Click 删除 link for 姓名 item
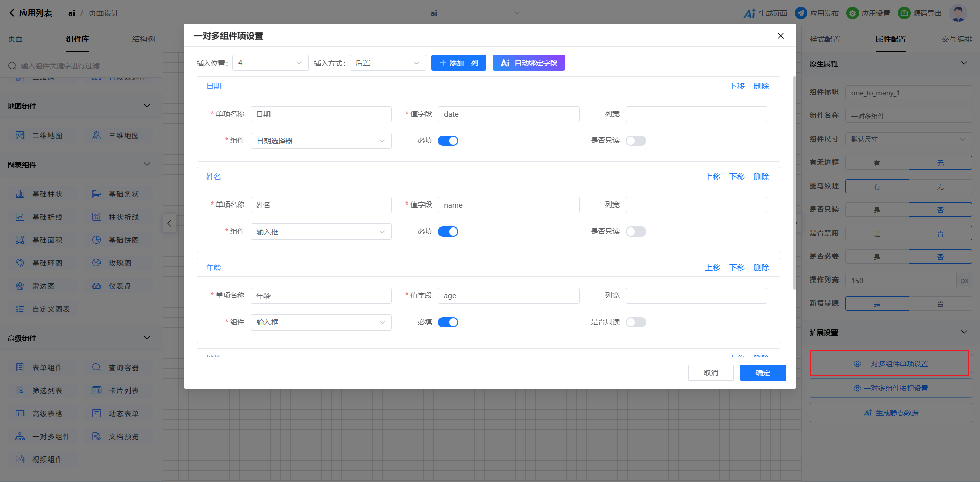980x482 pixels. (x=761, y=177)
